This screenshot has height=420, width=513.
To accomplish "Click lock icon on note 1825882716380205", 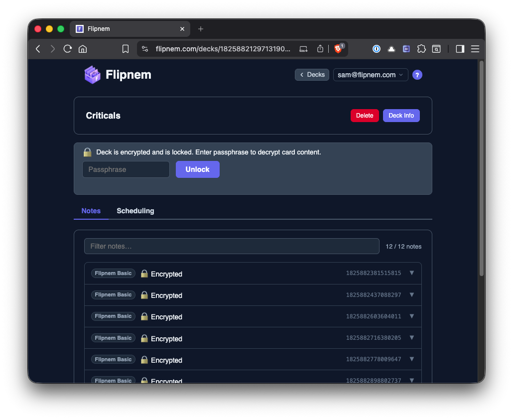I will pyautogui.click(x=144, y=338).
